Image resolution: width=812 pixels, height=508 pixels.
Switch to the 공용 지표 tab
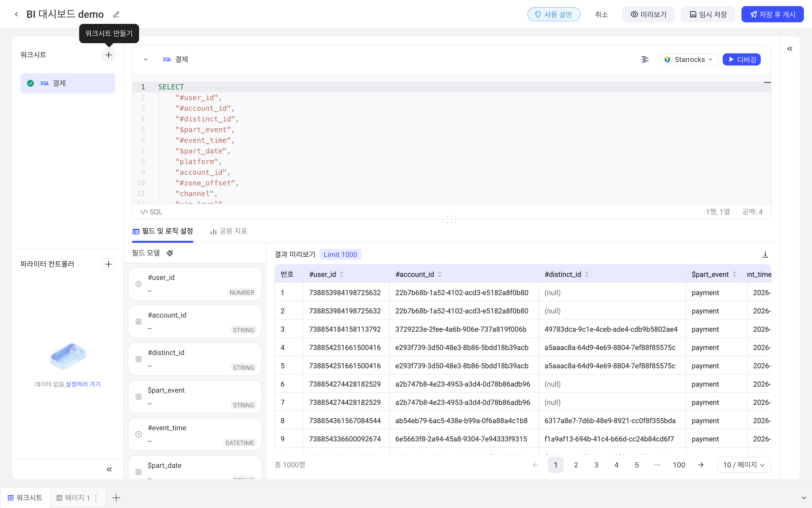tap(228, 231)
